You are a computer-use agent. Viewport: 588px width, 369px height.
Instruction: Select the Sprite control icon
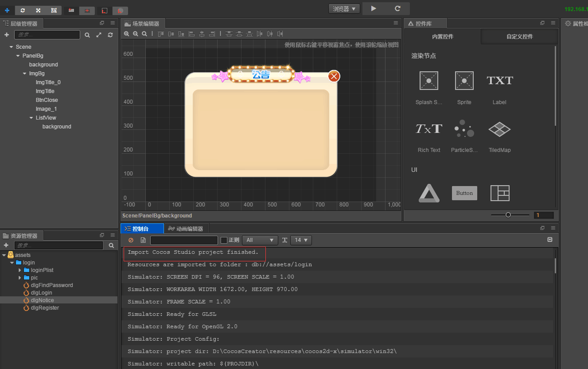pyautogui.click(x=464, y=81)
